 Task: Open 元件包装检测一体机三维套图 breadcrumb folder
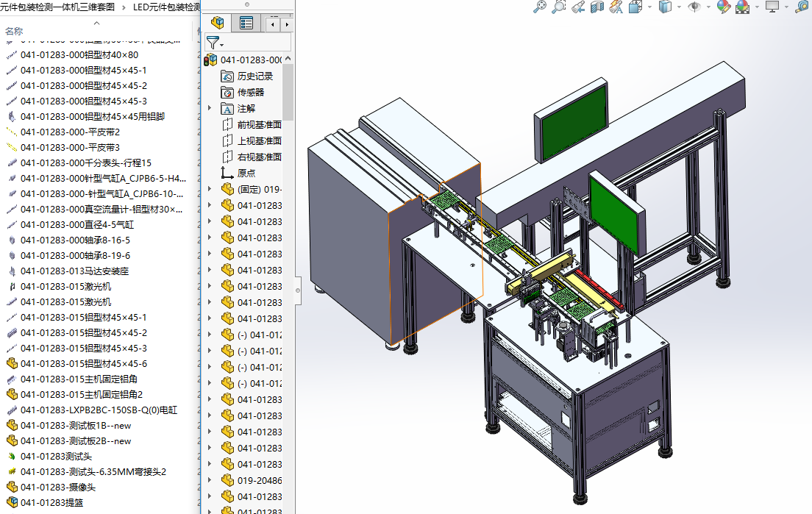click(57, 7)
